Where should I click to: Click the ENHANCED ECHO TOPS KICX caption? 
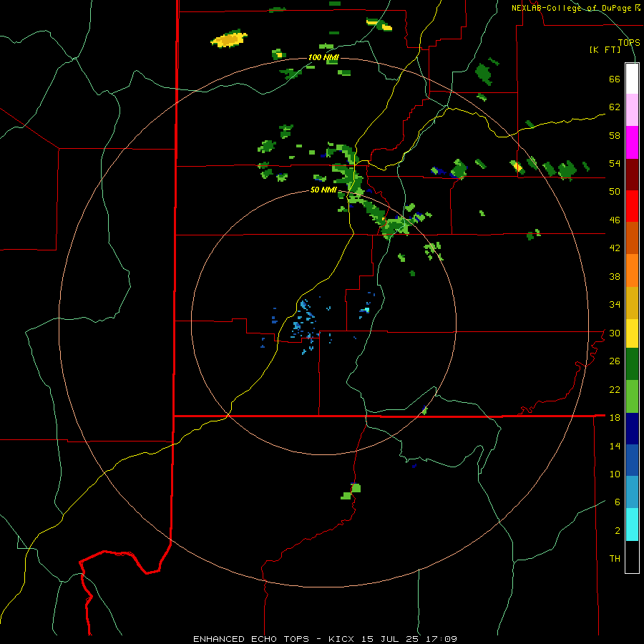click(x=325, y=639)
